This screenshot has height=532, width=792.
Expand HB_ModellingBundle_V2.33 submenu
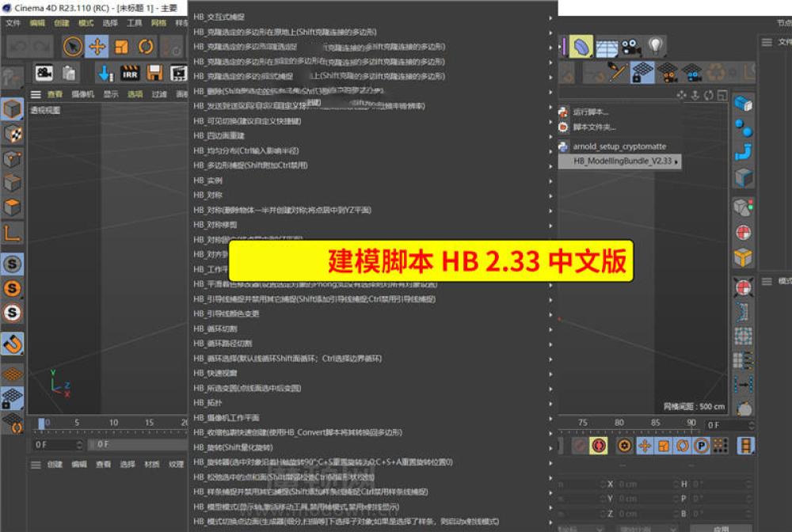point(620,161)
